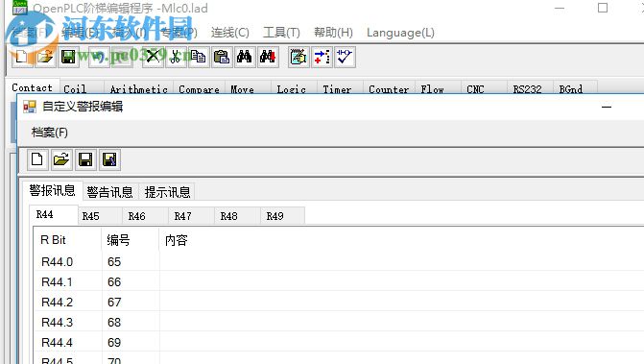Click New document icon in alarm editor

pos(37,159)
